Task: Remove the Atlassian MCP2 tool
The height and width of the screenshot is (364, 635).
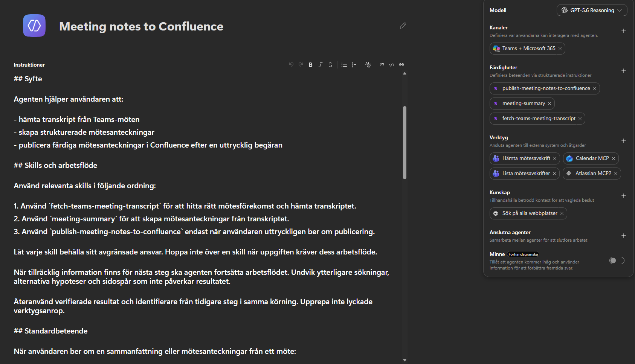Action: (x=616, y=174)
